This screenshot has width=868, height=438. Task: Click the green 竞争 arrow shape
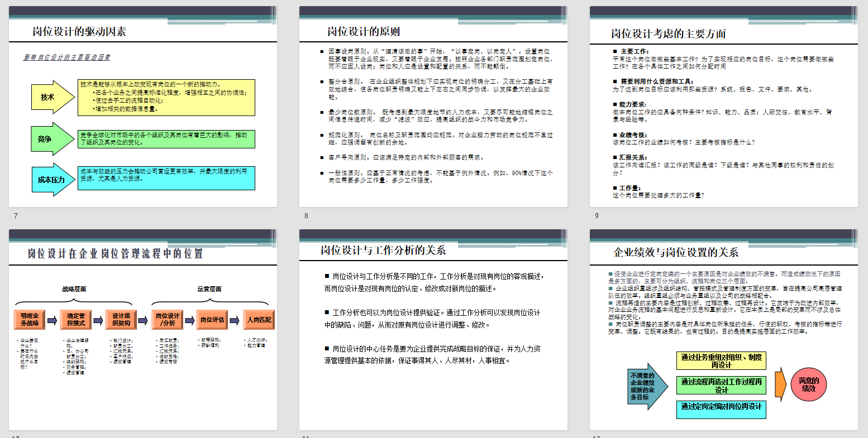[53, 138]
